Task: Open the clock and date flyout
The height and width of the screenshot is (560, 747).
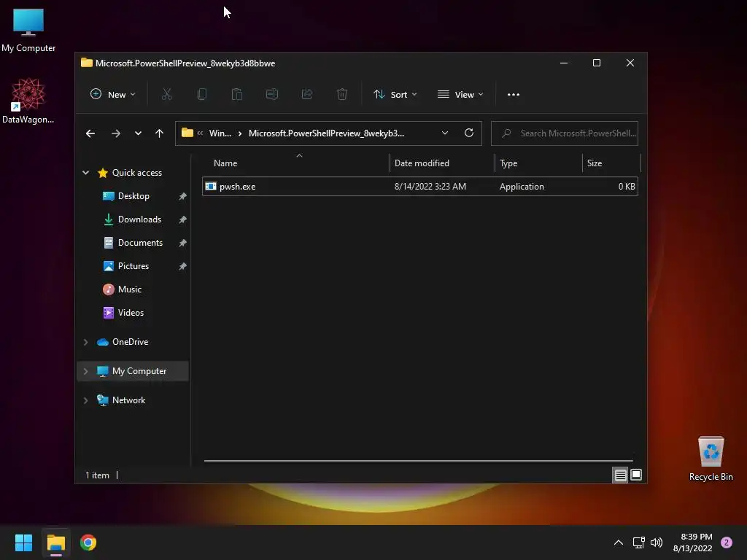Action: click(693, 542)
